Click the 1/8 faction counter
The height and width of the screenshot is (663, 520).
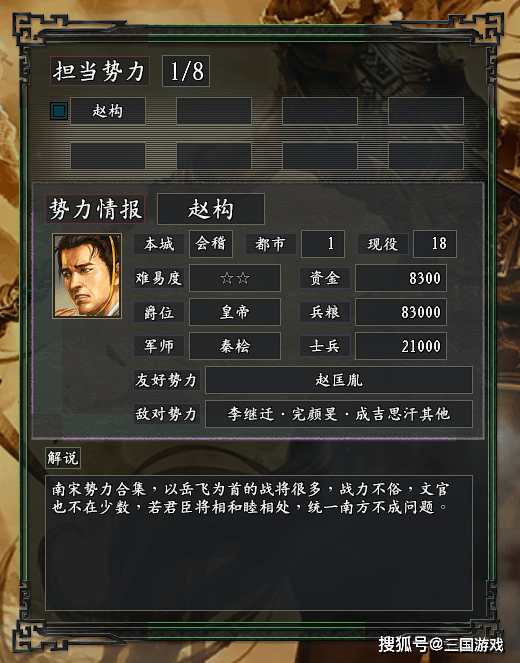(x=186, y=71)
